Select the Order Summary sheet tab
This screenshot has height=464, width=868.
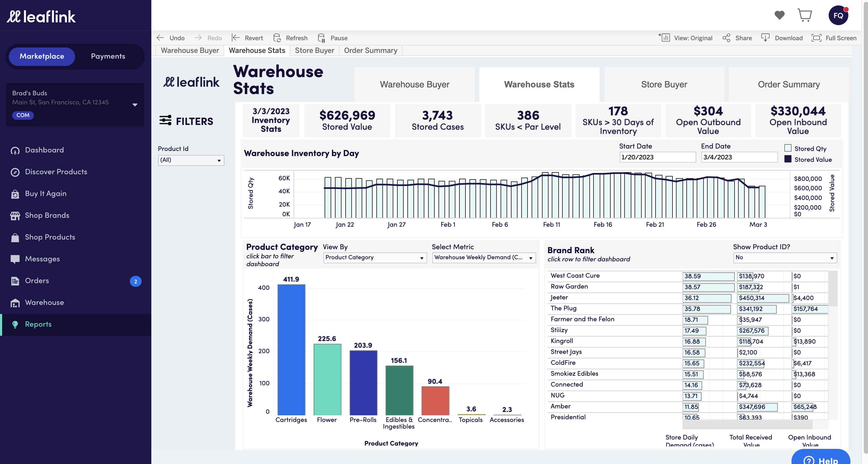371,50
